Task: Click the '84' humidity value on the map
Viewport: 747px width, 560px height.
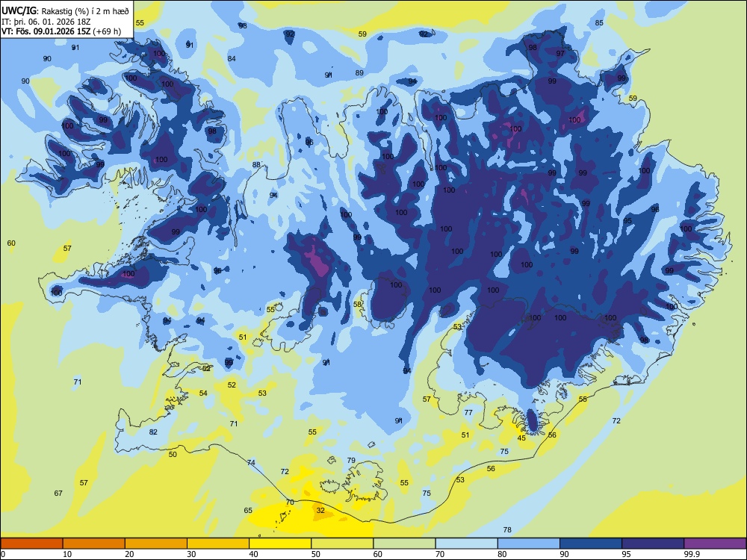Action: coord(232,58)
